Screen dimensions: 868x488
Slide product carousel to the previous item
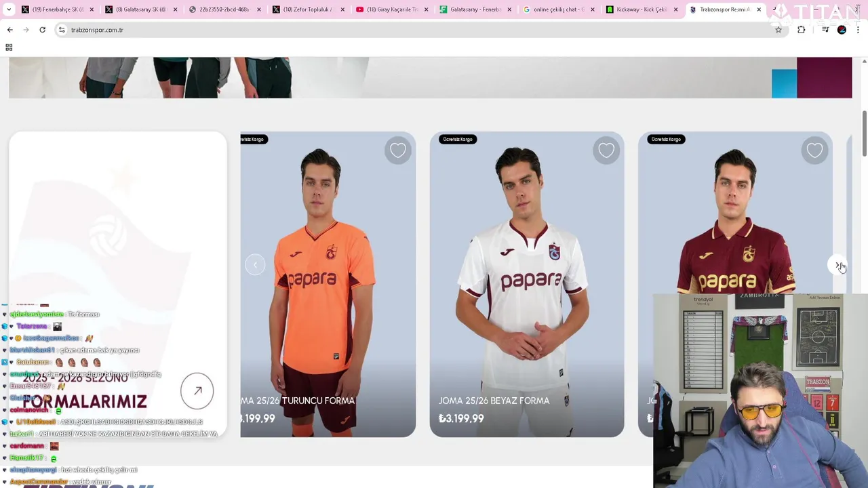tap(255, 265)
